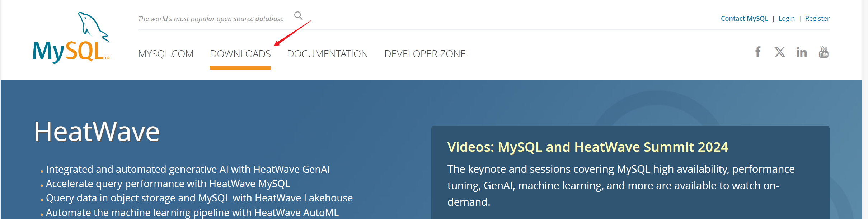This screenshot has height=219, width=868.
Task: Click the search magnifying glass icon
Action: coord(298,16)
